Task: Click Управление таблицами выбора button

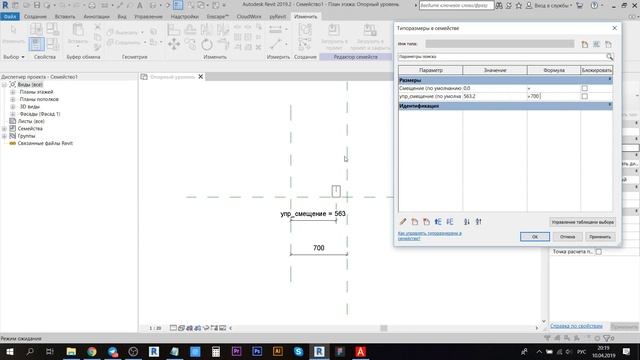Action: (x=582, y=222)
